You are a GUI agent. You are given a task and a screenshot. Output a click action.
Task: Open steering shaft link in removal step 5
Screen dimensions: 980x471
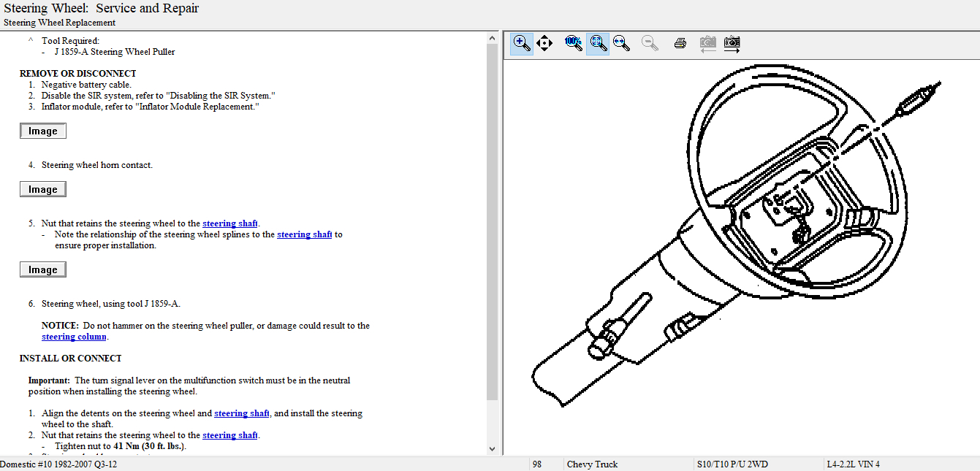point(230,223)
